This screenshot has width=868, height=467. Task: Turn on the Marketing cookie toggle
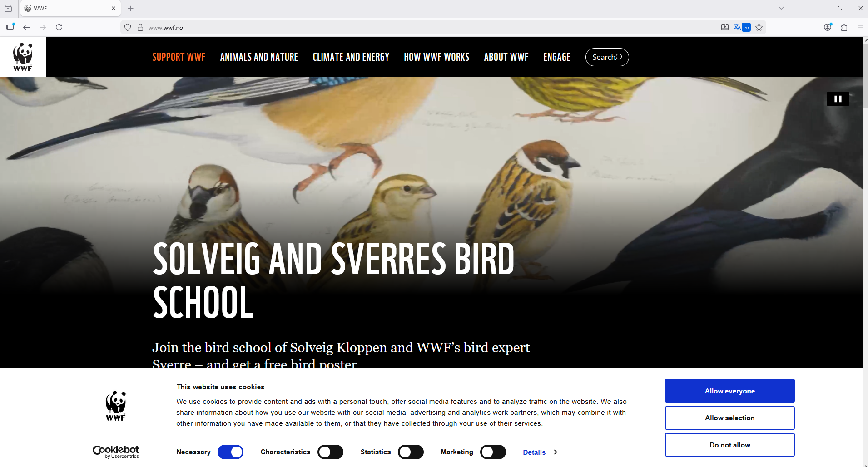click(x=493, y=452)
